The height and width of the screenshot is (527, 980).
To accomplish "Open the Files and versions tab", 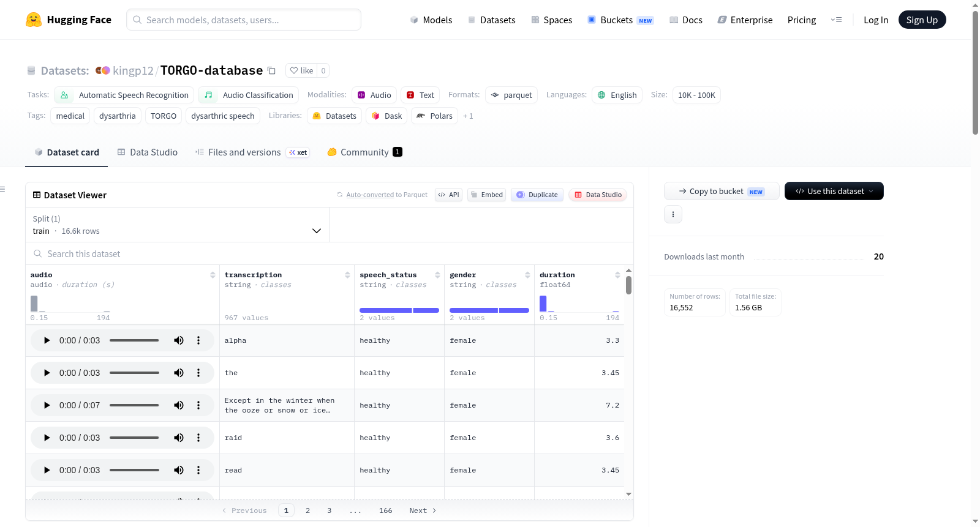I will [252, 152].
